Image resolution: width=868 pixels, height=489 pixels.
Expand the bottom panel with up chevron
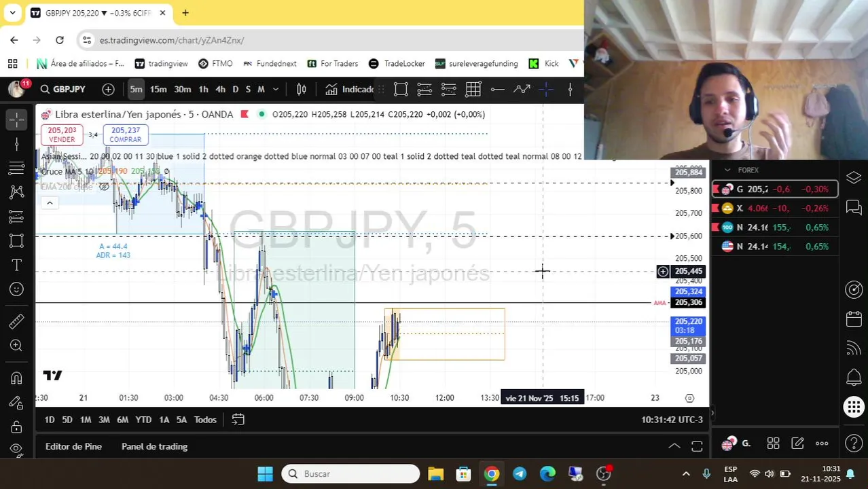pyautogui.click(x=674, y=446)
